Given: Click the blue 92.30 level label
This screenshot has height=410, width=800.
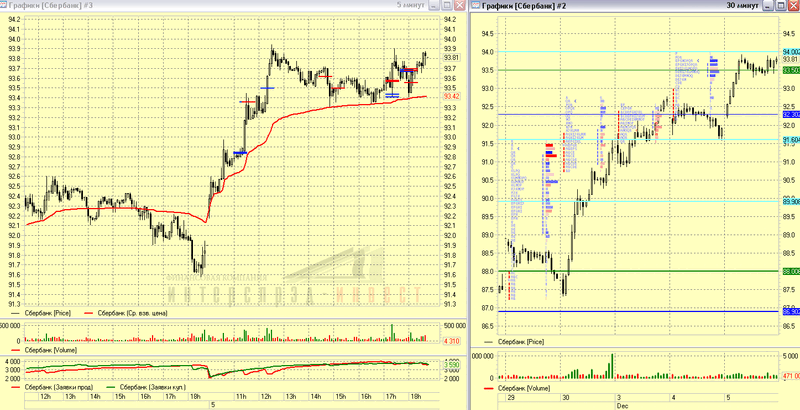Looking at the screenshot, I should point(790,114).
